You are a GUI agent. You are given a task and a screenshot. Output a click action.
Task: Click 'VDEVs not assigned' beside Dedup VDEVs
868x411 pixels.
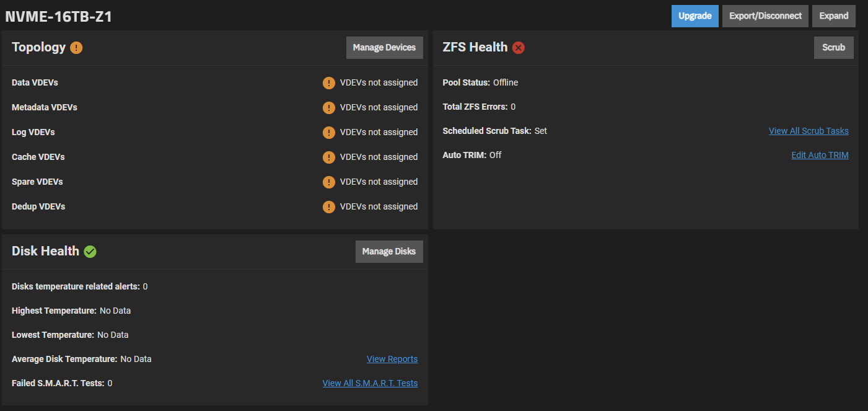coord(379,206)
